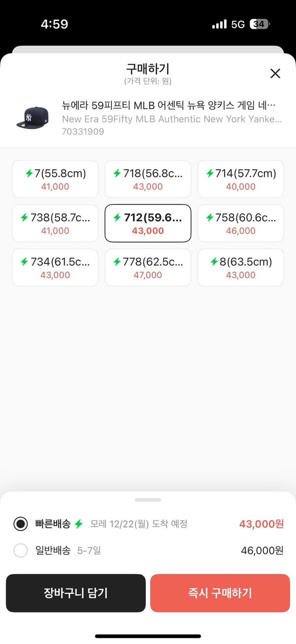Select size 734 (61.5cm) option

coord(55,267)
